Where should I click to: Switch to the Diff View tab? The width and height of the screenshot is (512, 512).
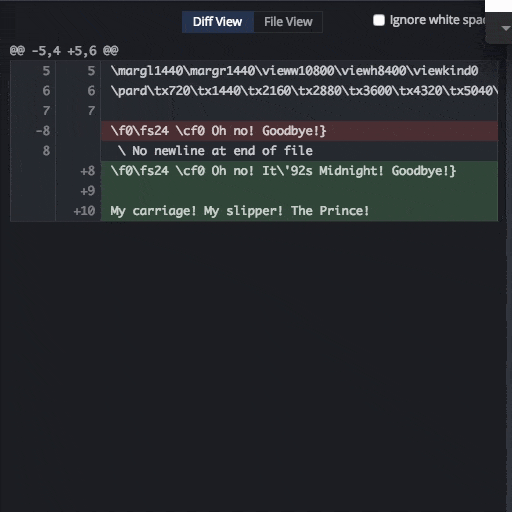[x=218, y=22]
